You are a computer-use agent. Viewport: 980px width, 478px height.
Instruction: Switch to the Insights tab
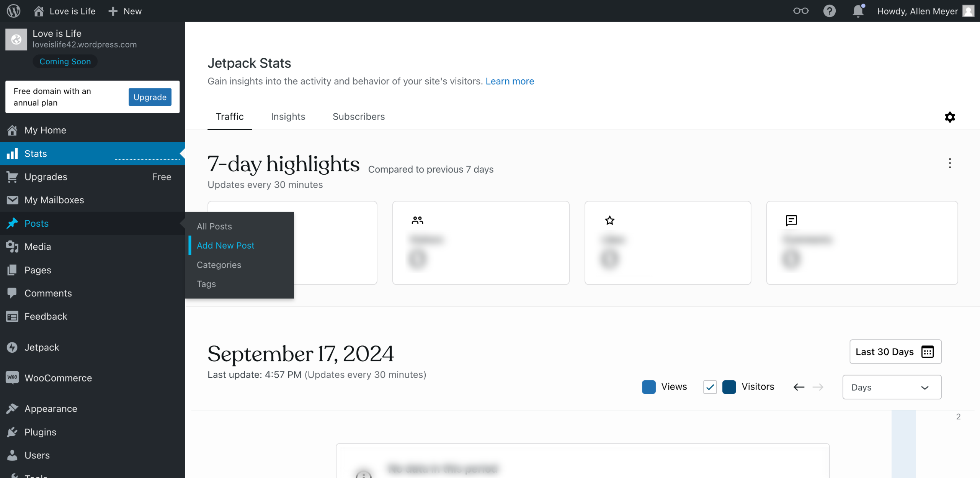tap(288, 116)
